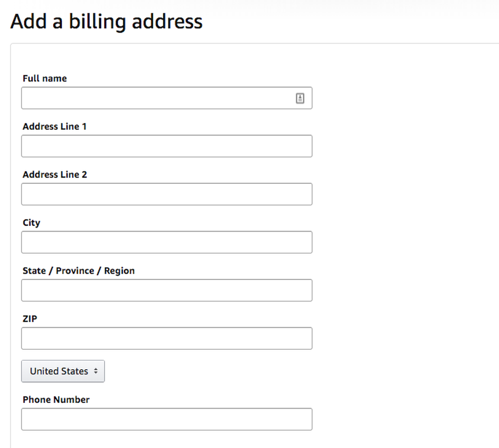Click the 'Full name' label
The width and height of the screenshot is (499, 448).
[45, 78]
